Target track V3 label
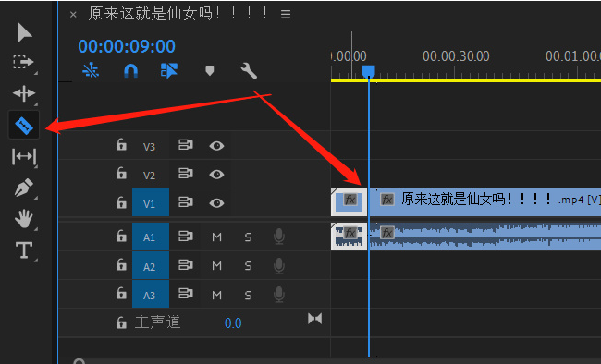This screenshot has width=601, height=364. [149, 147]
